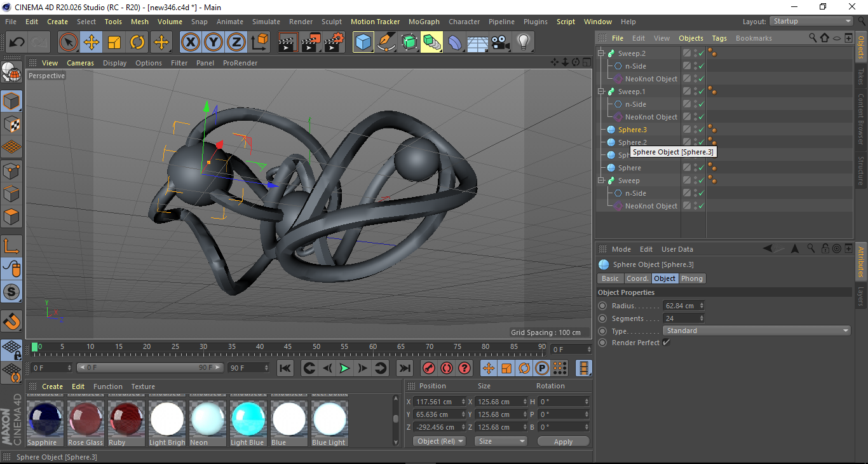Open the MoGraph menu
Screen dimensions: 868x464
click(424, 22)
